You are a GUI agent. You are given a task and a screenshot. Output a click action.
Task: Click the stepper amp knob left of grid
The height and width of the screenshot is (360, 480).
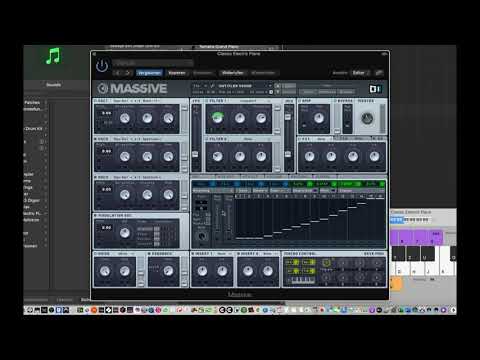201,236
